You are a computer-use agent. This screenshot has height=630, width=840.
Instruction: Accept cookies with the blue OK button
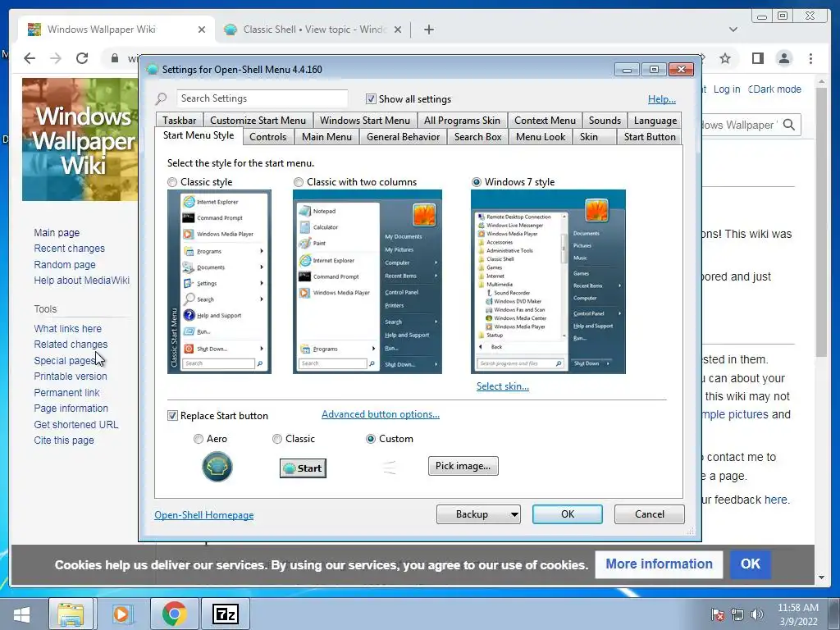pos(750,564)
